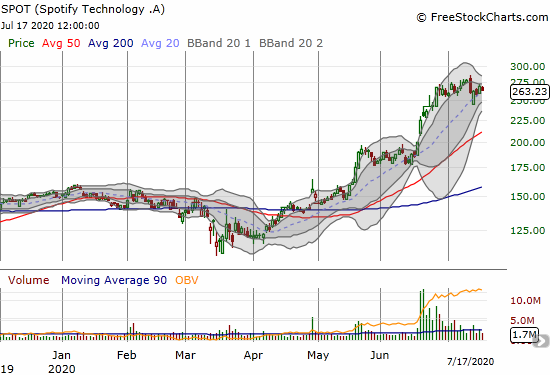550x375 pixels.
Task: Click the Apr month axis label
Action: pos(253,355)
